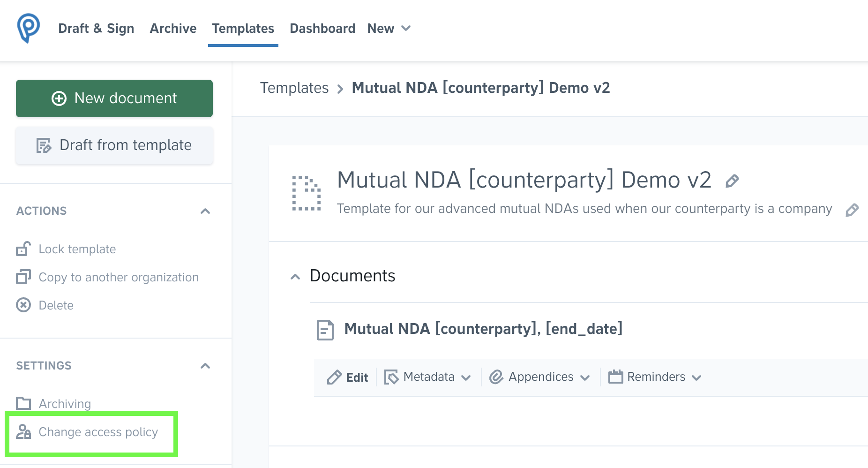Image resolution: width=868 pixels, height=468 pixels.
Task: Click Draft from template button
Action: [114, 145]
